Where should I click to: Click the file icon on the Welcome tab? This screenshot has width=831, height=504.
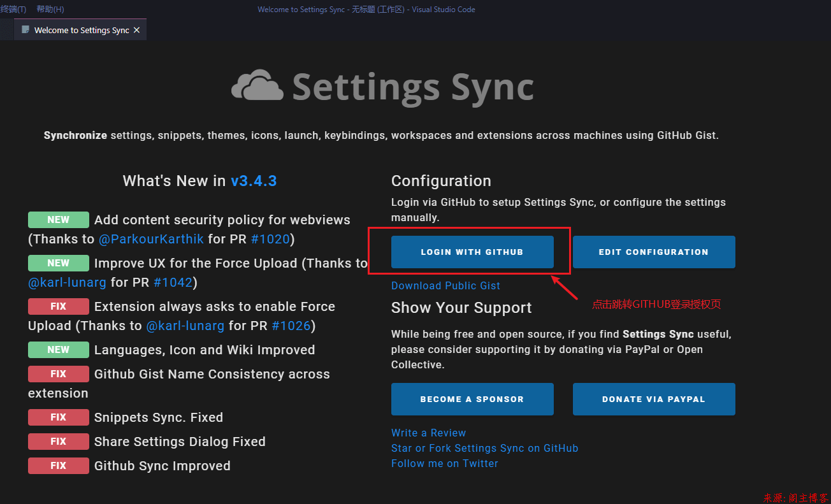point(25,30)
